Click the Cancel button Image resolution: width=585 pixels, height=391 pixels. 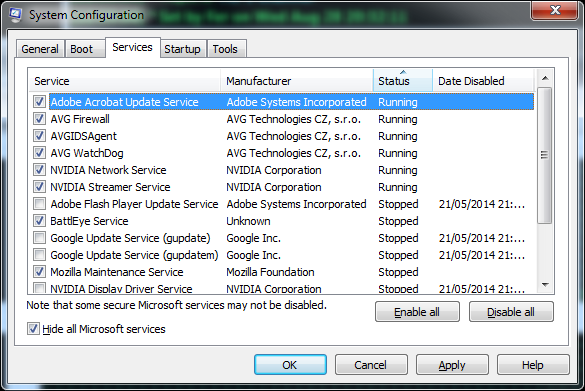coord(371,365)
